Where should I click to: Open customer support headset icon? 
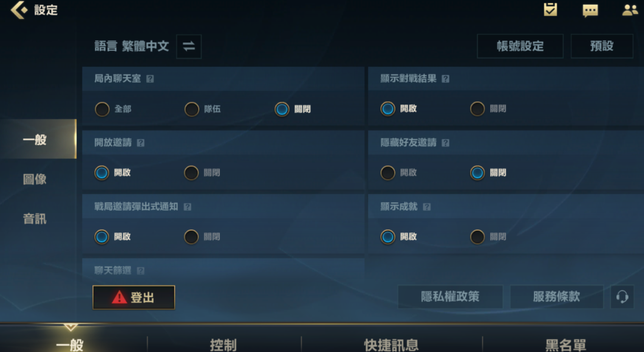[x=622, y=297]
